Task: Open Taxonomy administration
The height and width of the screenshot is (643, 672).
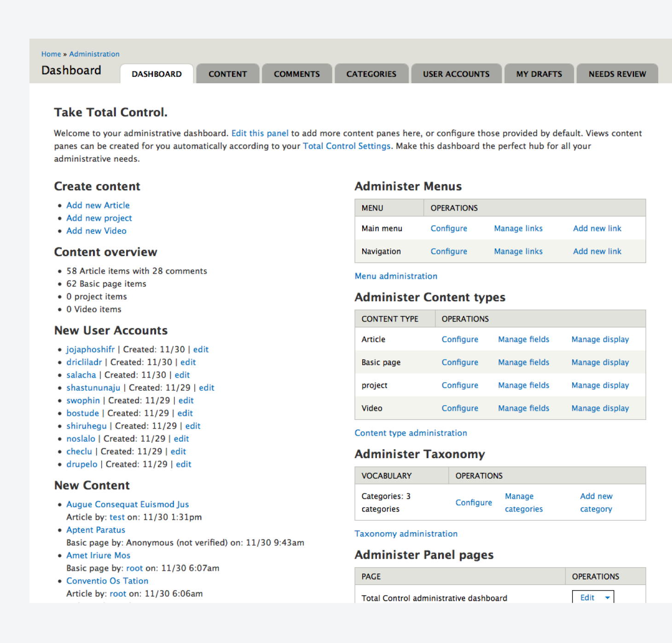Action: click(x=406, y=534)
